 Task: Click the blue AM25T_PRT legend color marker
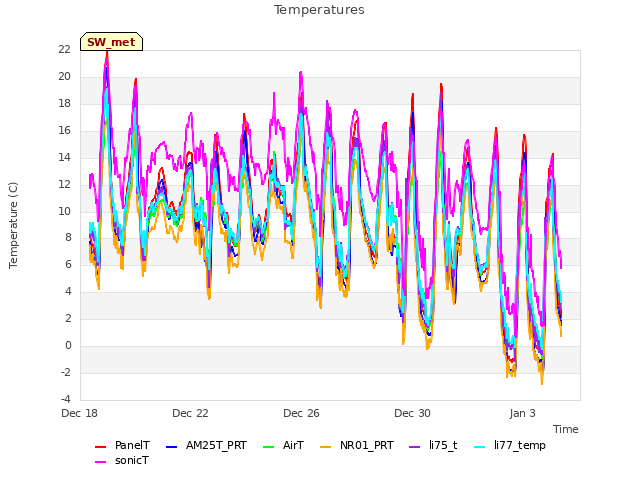(x=172, y=447)
